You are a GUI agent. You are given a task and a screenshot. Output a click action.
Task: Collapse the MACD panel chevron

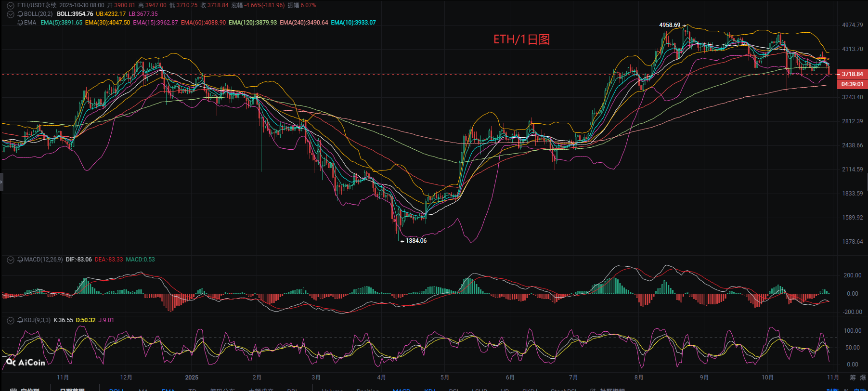[x=11, y=260]
